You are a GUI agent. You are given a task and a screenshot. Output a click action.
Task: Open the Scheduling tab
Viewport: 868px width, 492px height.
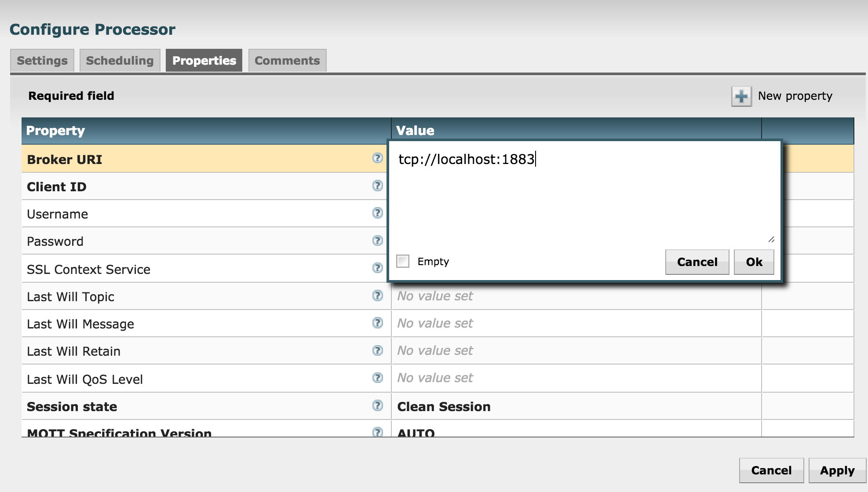pyautogui.click(x=120, y=61)
